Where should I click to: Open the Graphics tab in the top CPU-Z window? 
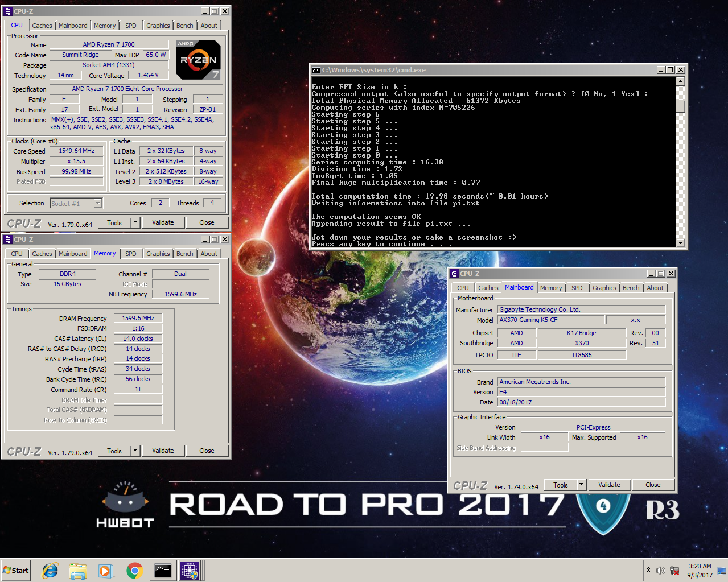tap(158, 26)
